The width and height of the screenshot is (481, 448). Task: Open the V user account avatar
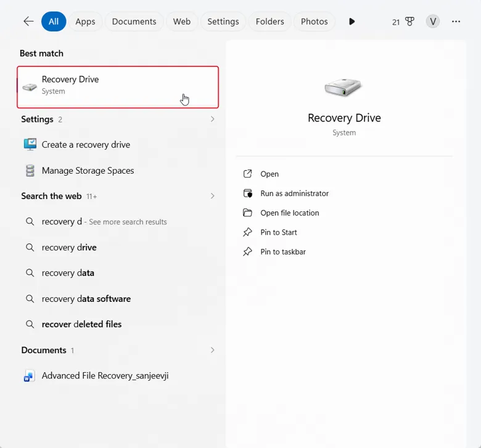433,22
